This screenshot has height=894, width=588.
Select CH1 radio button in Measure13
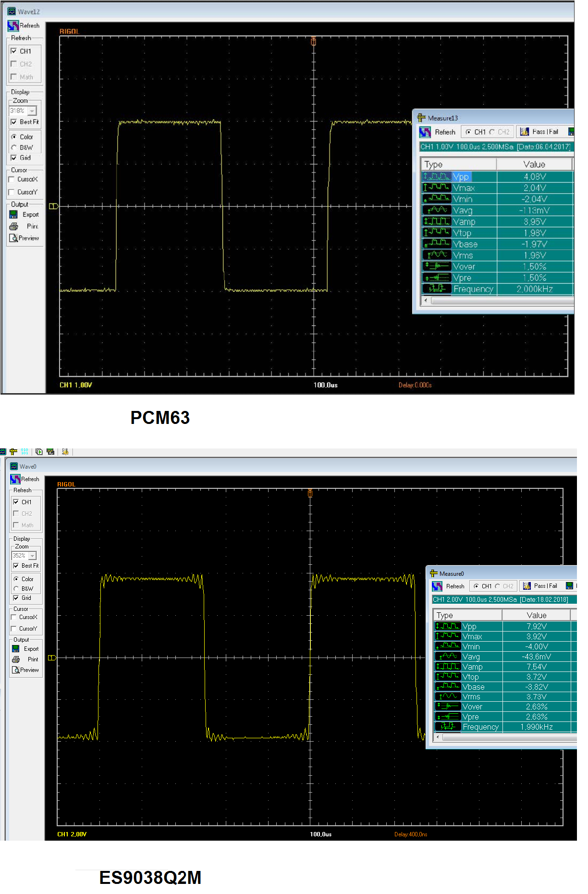(x=468, y=132)
